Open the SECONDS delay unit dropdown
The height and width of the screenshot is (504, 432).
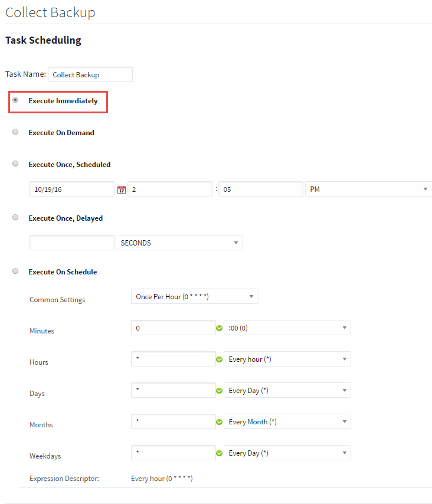(179, 243)
